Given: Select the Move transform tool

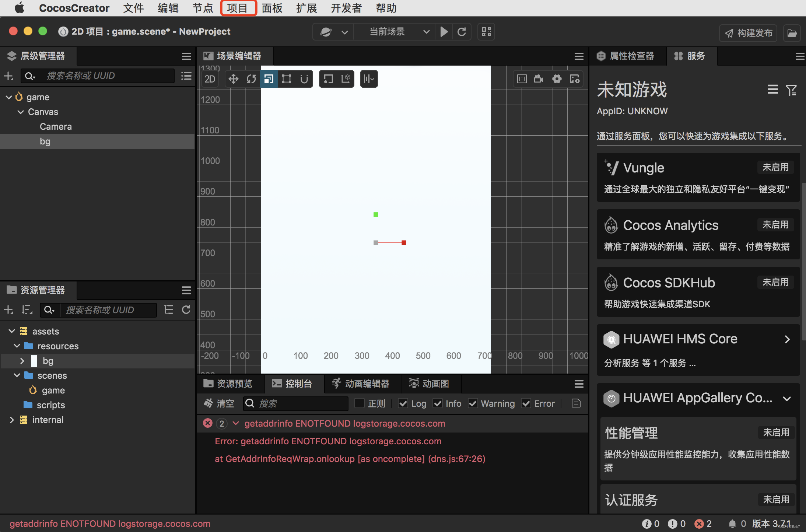Looking at the screenshot, I should (234, 78).
